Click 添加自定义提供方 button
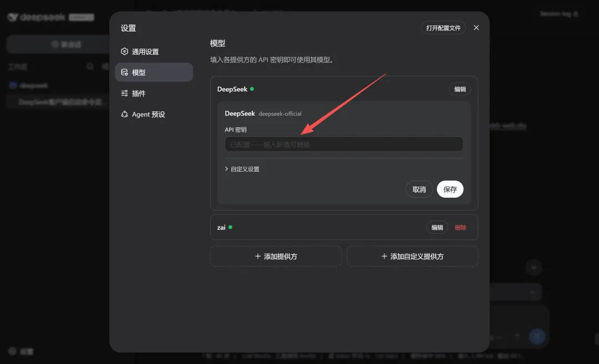599x364 pixels. pyautogui.click(x=412, y=257)
